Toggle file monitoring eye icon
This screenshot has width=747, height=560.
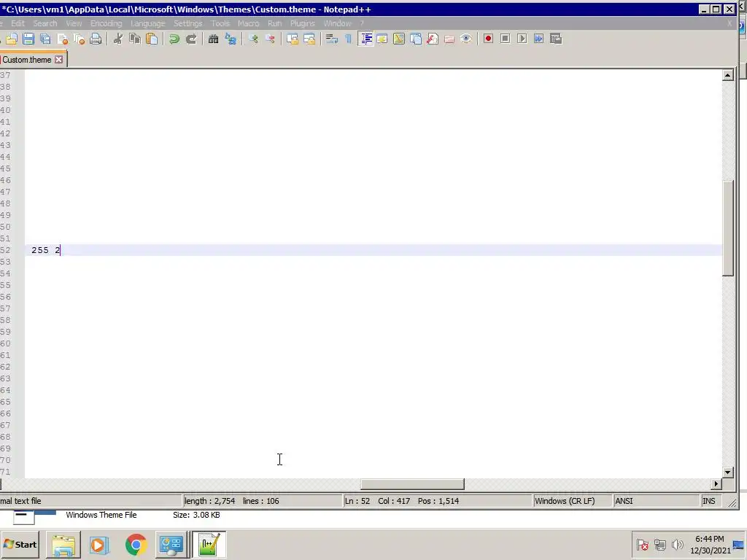click(466, 39)
